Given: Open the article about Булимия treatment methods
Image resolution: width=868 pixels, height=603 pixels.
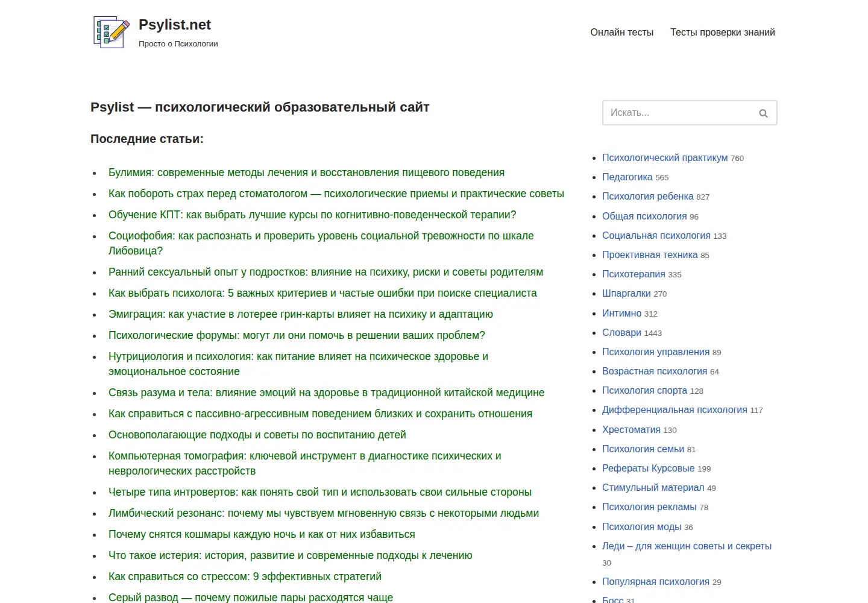Looking at the screenshot, I should (x=306, y=172).
